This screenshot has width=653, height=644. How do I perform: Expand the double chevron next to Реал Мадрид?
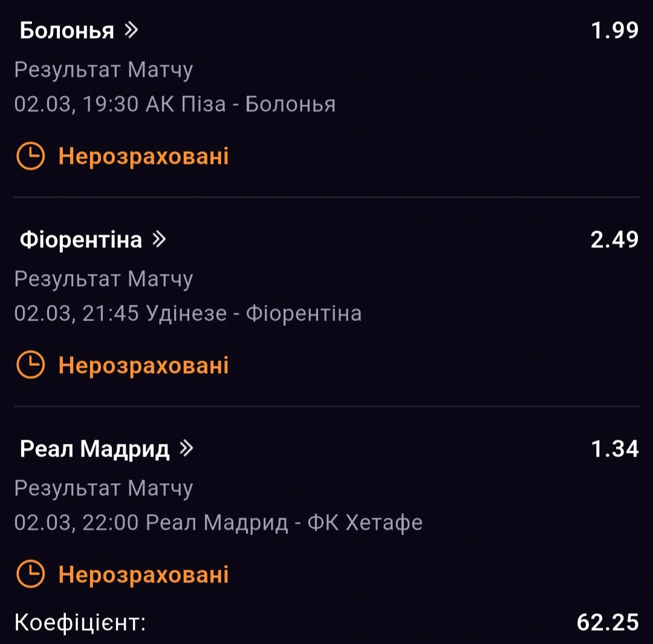coord(186,449)
